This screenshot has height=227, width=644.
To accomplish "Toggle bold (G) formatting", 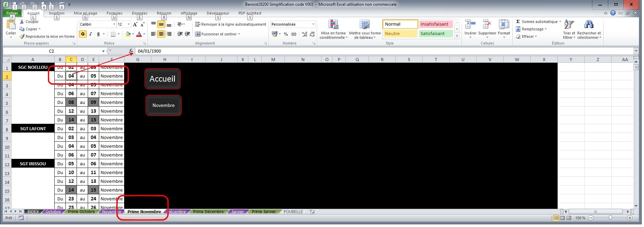I will point(83,34).
